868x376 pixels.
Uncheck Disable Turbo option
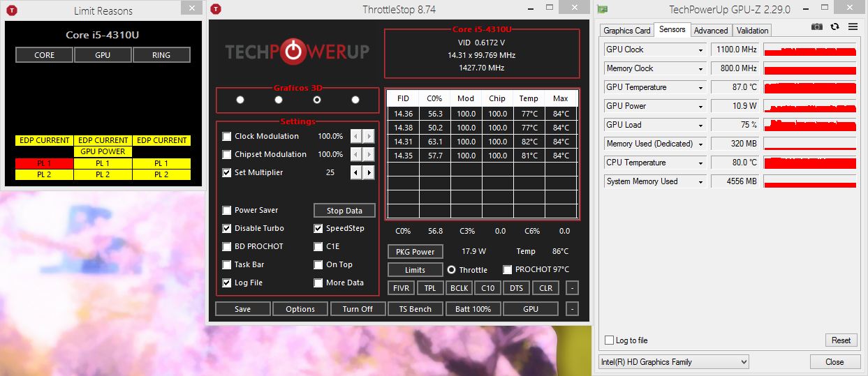coord(226,228)
